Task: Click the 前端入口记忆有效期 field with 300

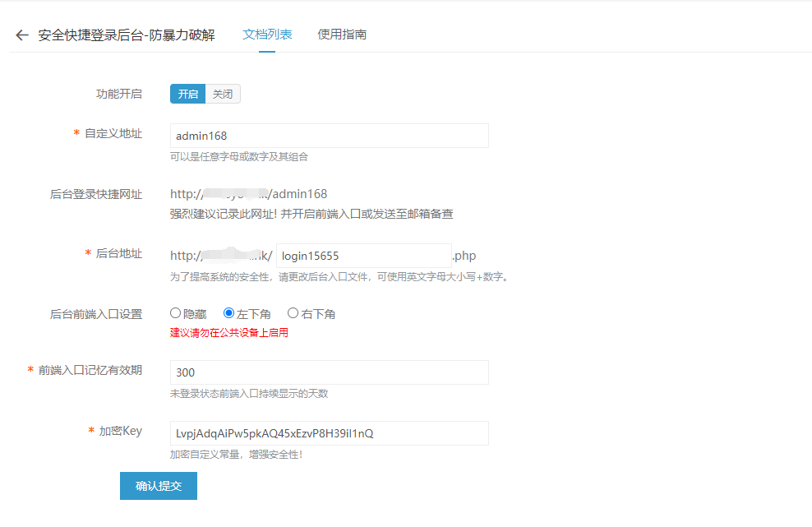Action: [330, 372]
